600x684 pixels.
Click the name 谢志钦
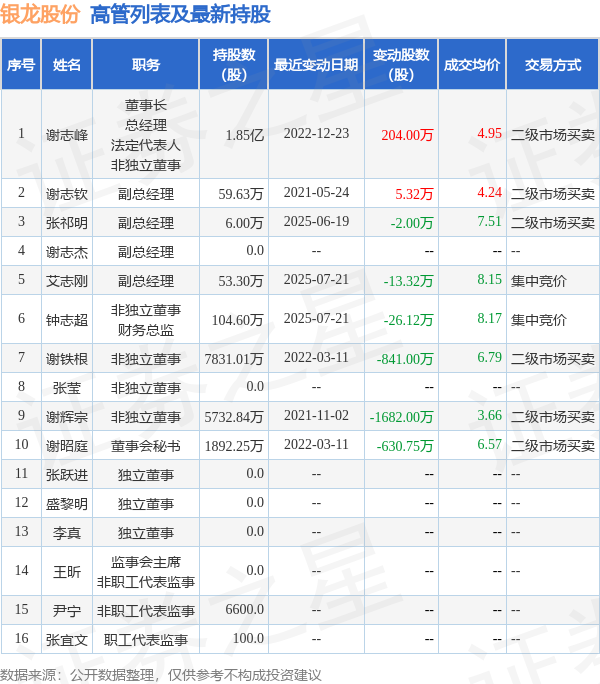[67, 194]
